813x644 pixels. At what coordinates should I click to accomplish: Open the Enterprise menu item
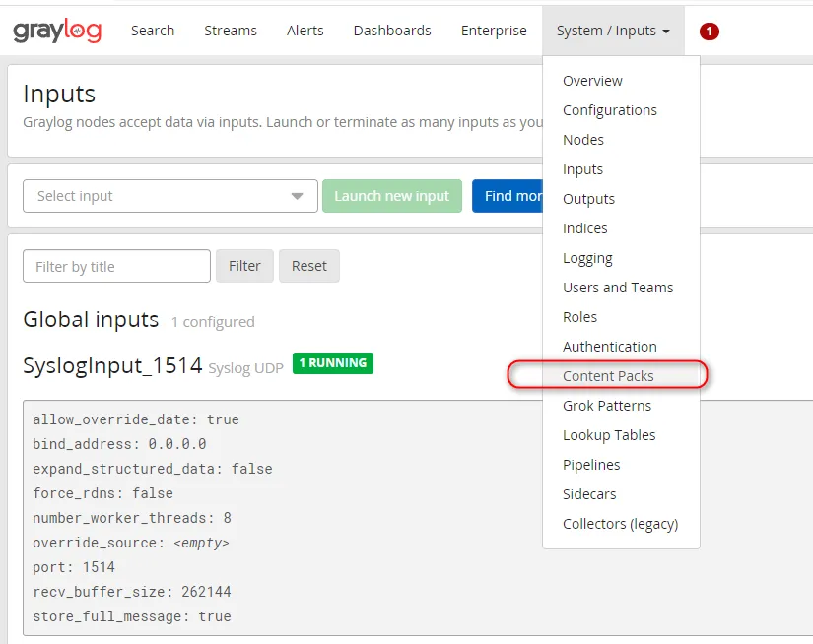494,31
